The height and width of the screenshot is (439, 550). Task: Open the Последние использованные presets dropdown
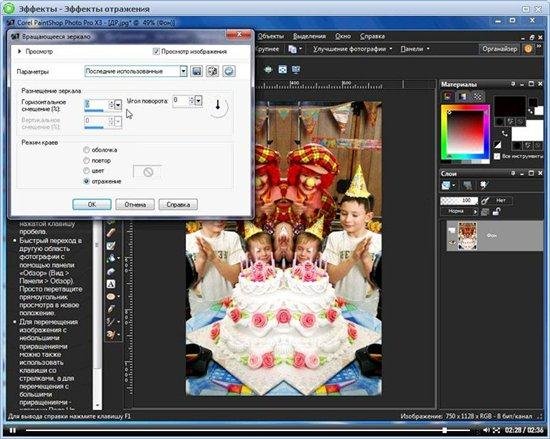(x=183, y=71)
